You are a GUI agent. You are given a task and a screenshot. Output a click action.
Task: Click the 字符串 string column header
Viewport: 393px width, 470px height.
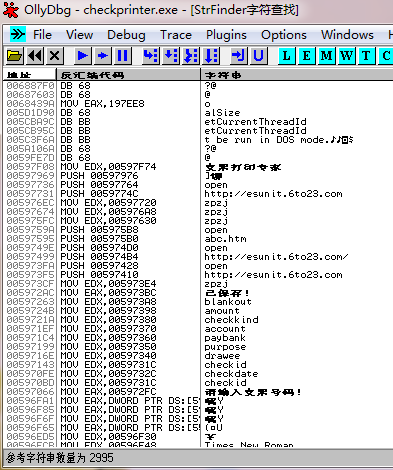pyautogui.click(x=297, y=75)
